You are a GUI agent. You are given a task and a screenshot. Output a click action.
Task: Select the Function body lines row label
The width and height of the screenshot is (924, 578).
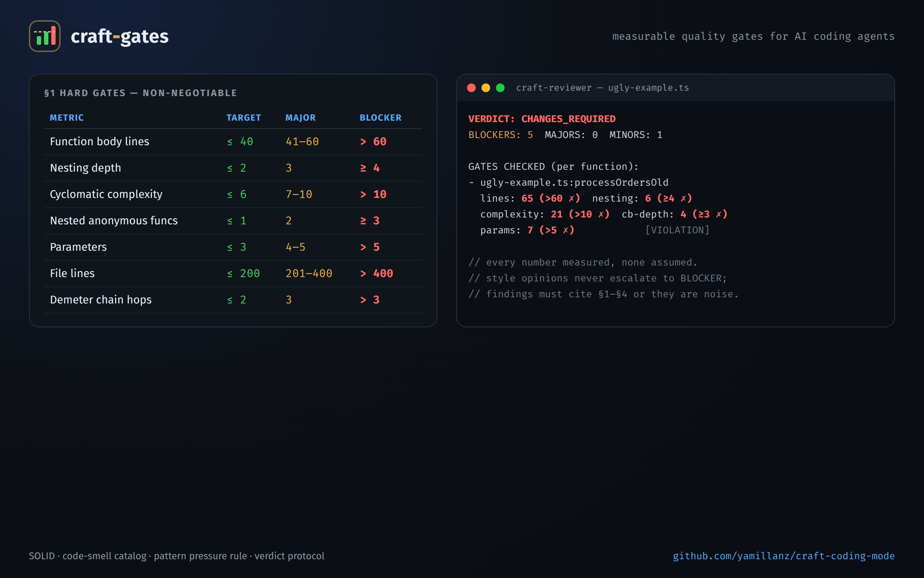100,142
